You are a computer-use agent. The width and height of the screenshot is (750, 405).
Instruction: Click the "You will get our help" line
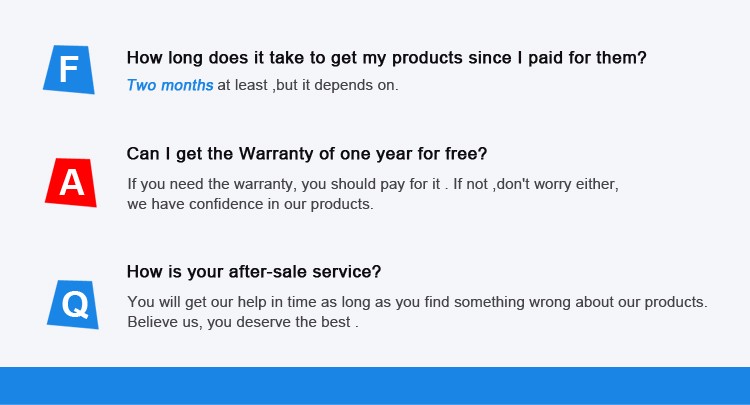417,301
